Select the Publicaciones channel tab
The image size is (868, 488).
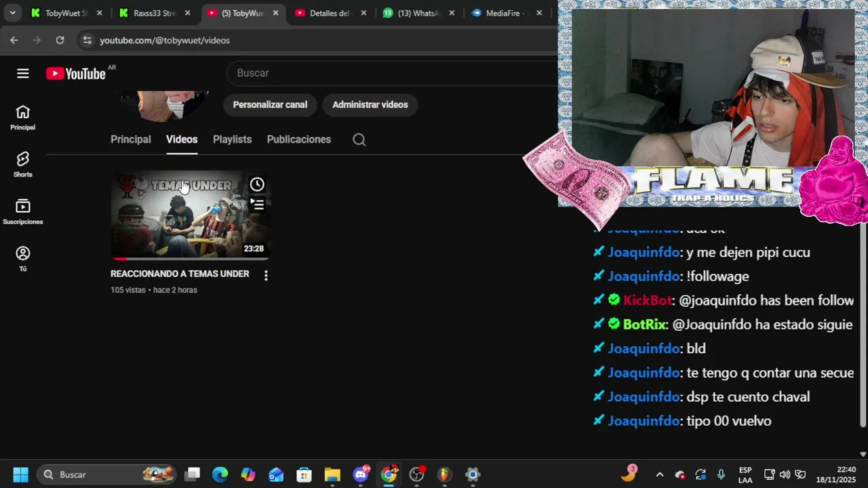[299, 140]
